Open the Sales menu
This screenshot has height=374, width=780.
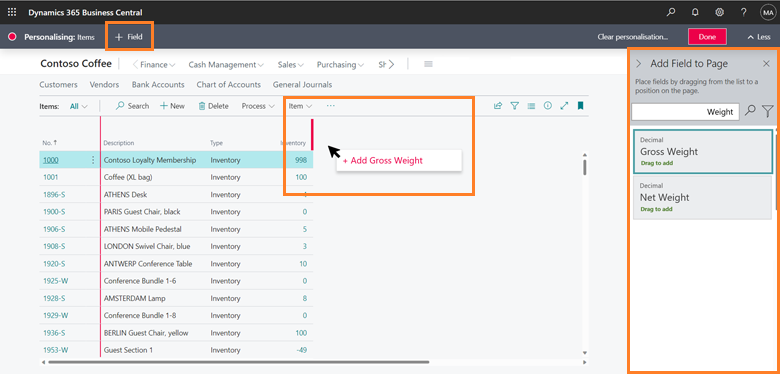291,65
